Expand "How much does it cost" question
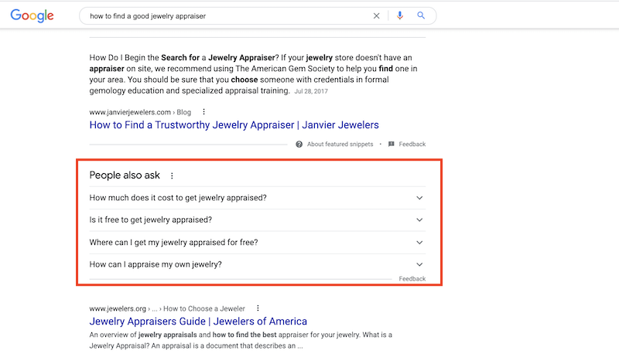The height and width of the screenshot is (364, 619). (x=419, y=198)
